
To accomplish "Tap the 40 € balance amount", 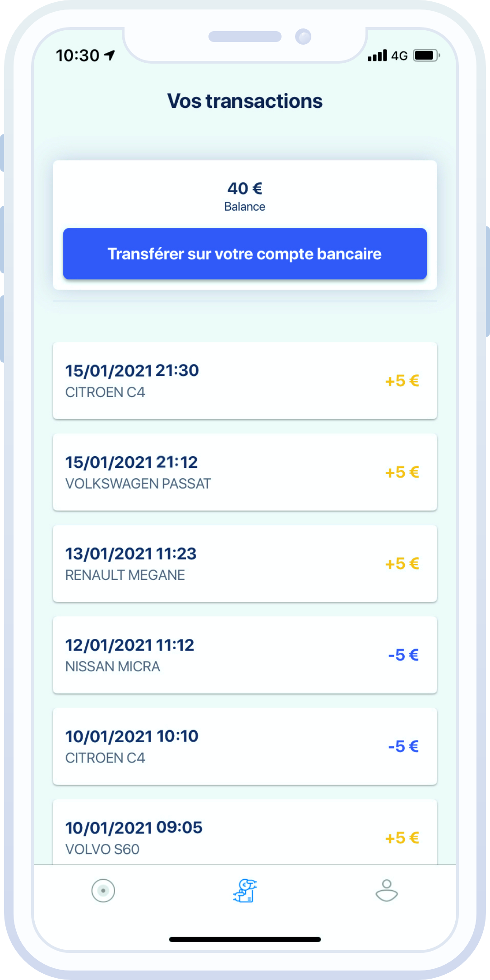I will [245, 189].
